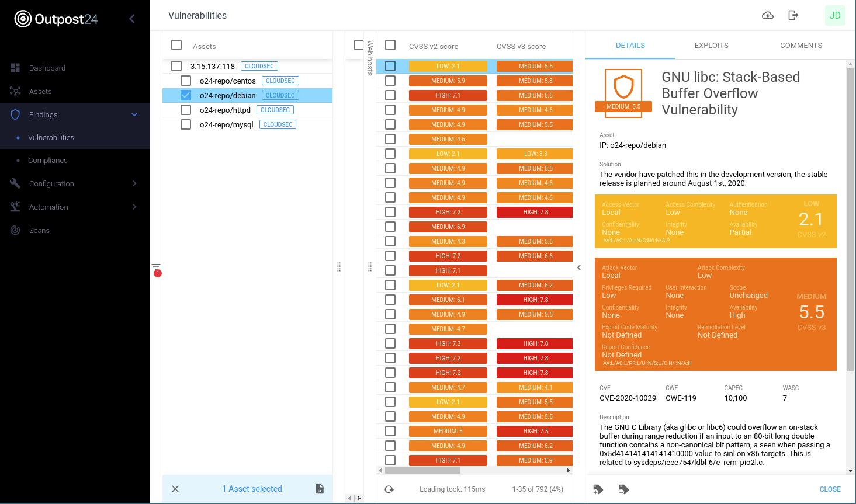This screenshot has height=504, width=856.
Task: Check the LOW: 2.1 first row checkbox
Action: (390, 66)
